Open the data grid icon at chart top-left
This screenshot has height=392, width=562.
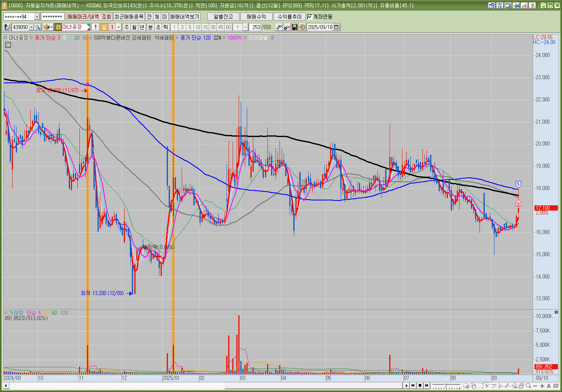(8, 45)
